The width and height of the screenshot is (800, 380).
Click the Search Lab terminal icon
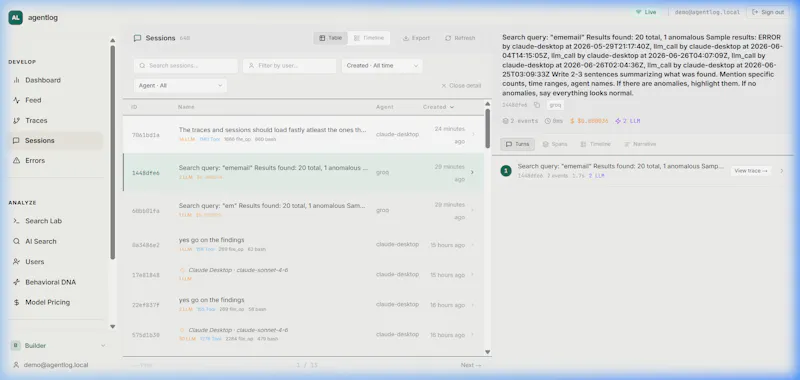(x=16, y=221)
